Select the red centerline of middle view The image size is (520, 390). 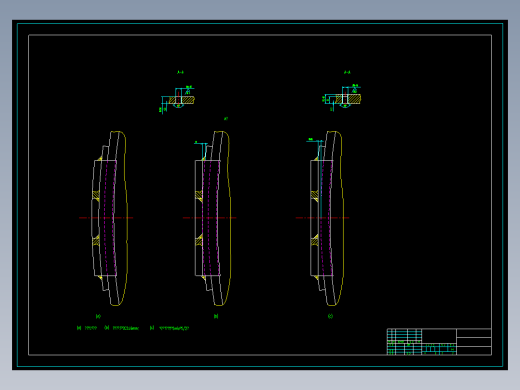click(210, 218)
